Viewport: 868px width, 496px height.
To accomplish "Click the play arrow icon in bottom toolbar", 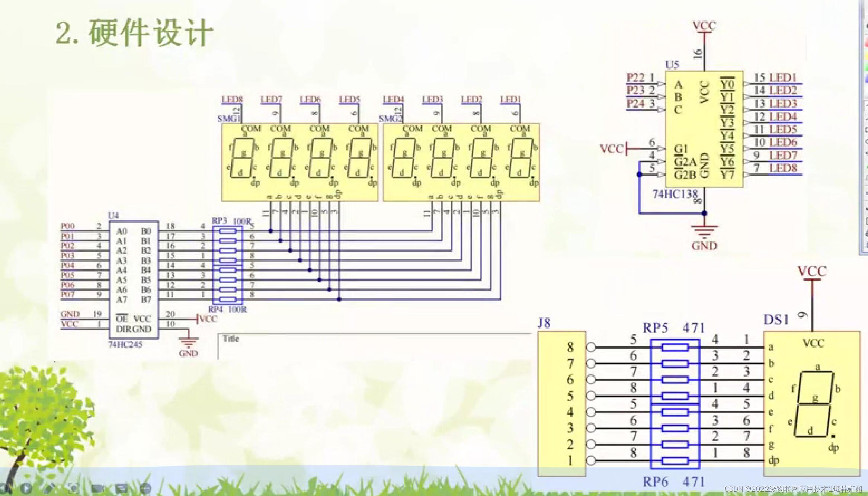I will [26, 488].
